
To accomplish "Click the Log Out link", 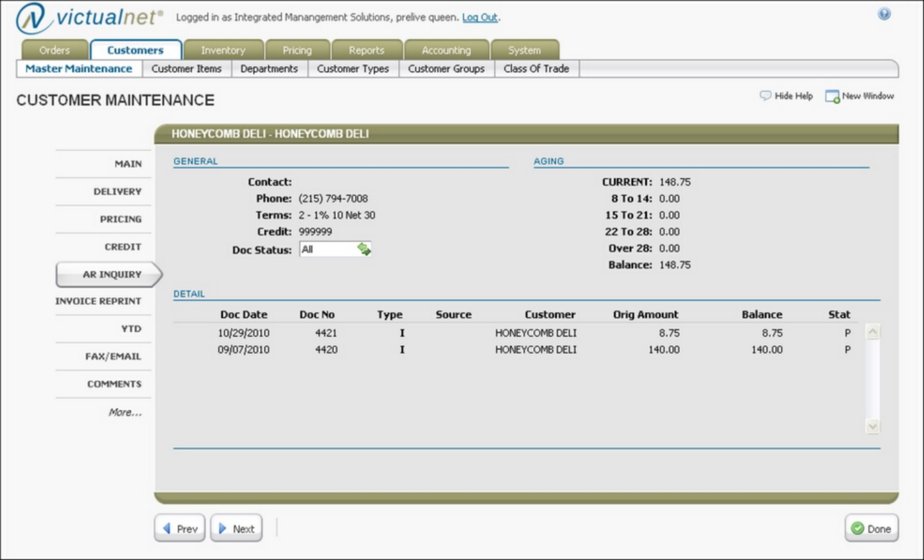I will pyautogui.click(x=480, y=17).
